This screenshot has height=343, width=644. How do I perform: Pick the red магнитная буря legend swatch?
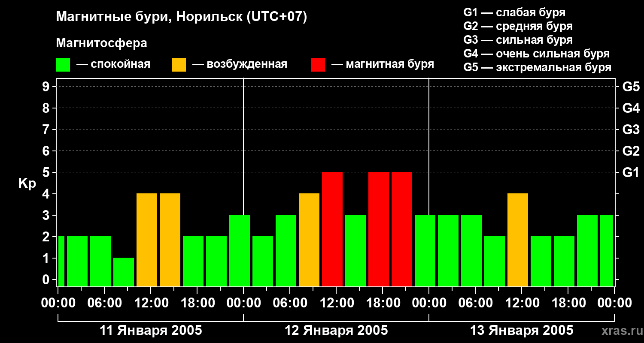tap(318, 65)
